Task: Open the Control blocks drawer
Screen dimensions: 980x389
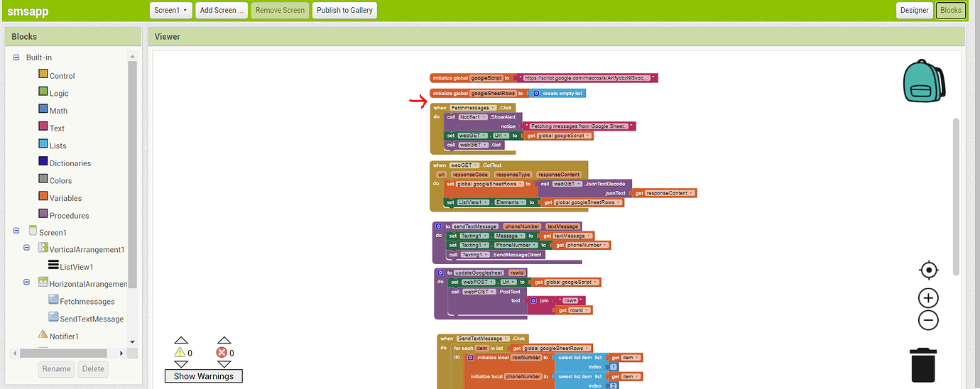Action: (61, 76)
